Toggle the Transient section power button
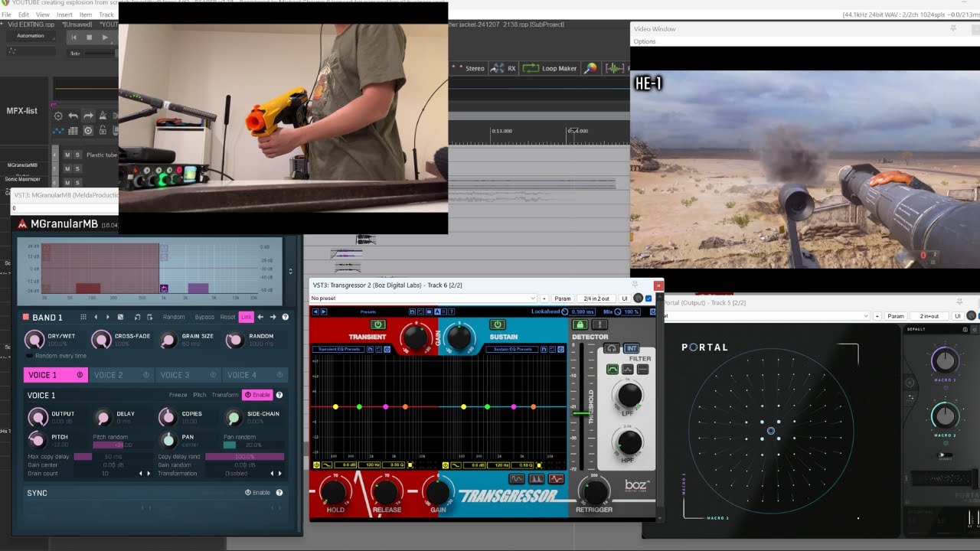 [x=378, y=324]
